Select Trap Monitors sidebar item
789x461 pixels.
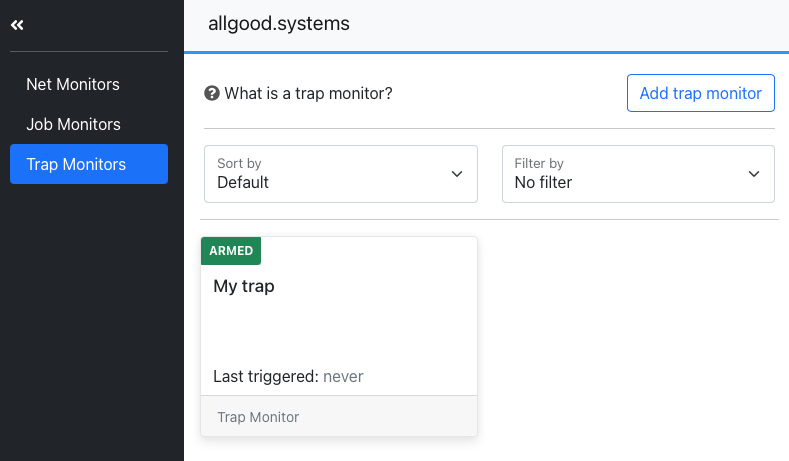[89, 164]
